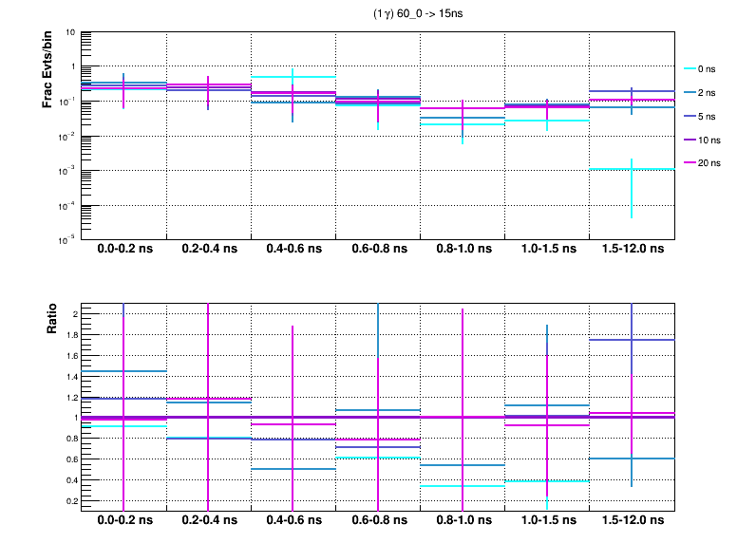
Task: Select the purple 10 ns legend line
Action: pyautogui.click(x=690, y=140)
